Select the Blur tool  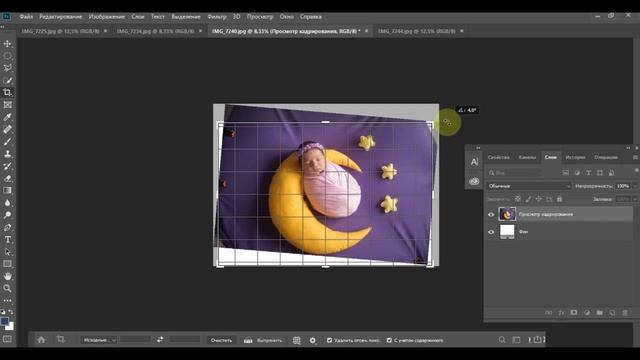[7, 203]
